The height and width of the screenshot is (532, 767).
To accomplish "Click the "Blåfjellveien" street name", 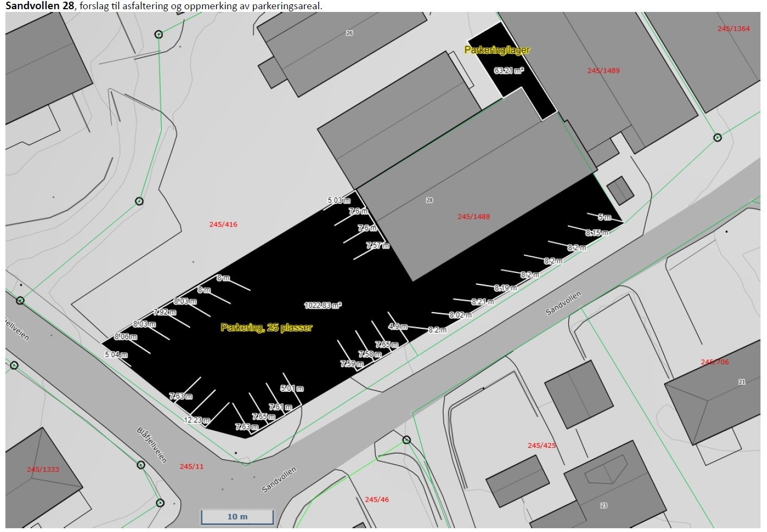I will click(x=151, y=445).
